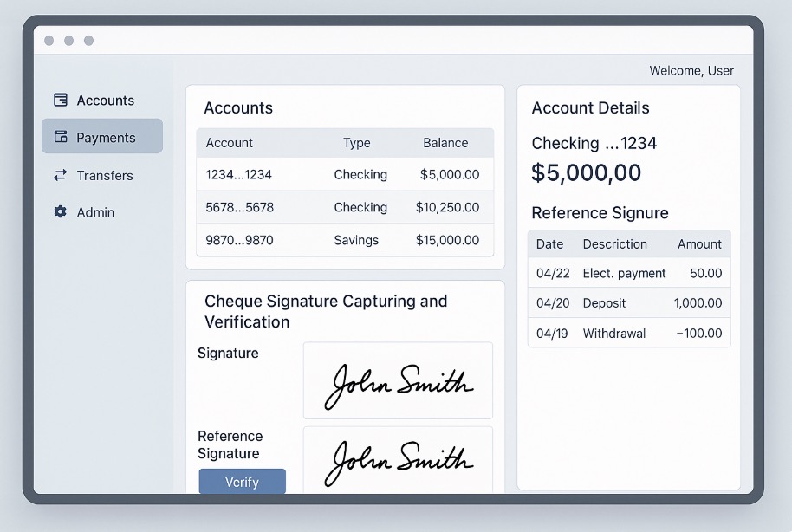Click the Welcome, User text

click(691, 71)
